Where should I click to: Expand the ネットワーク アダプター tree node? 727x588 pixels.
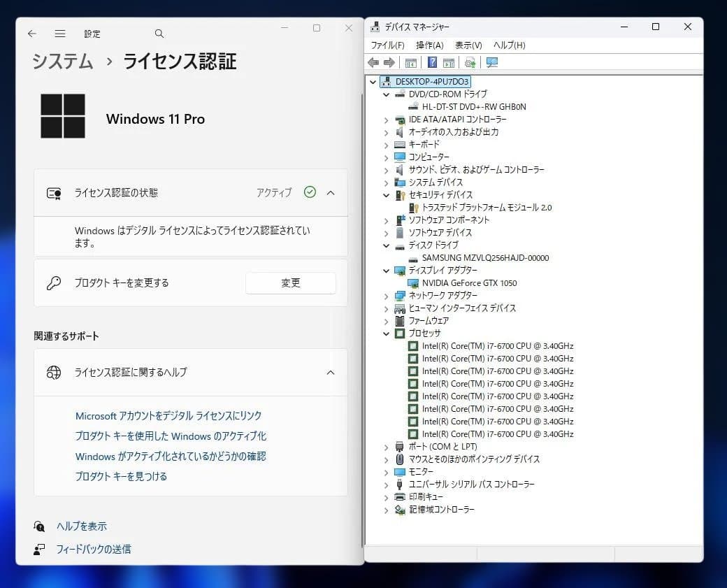pos(387,295)
